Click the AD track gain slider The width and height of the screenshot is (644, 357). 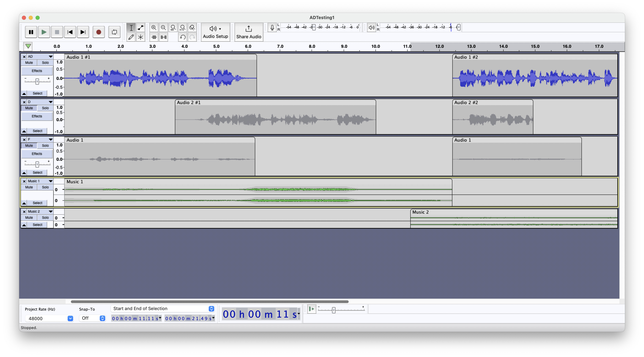pos(37,81)
